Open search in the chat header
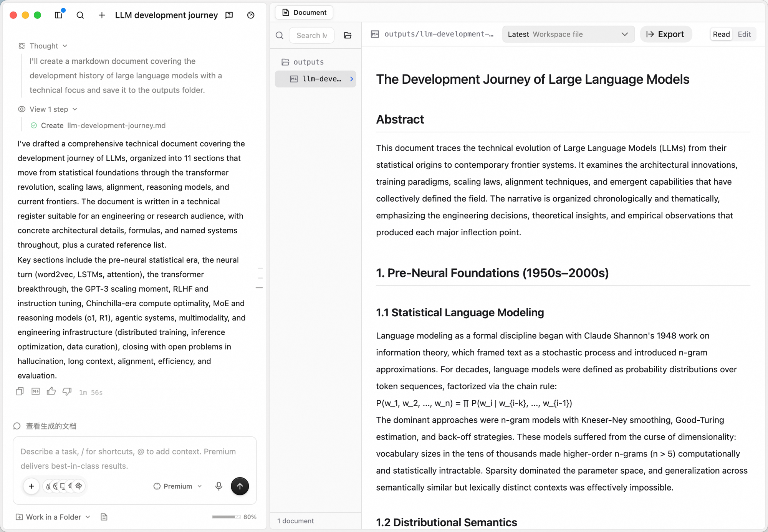The width and height of the screenshot is (768, 532). [80, 15]
